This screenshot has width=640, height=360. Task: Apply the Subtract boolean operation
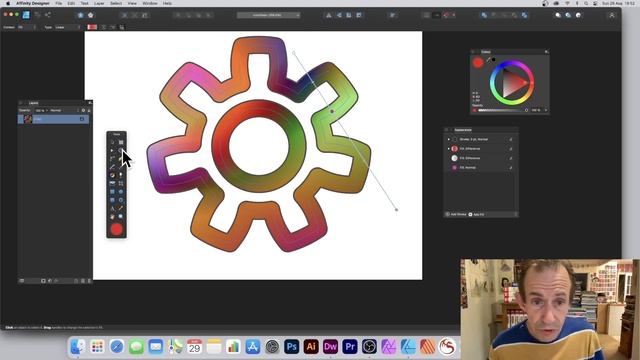(494, 15)
